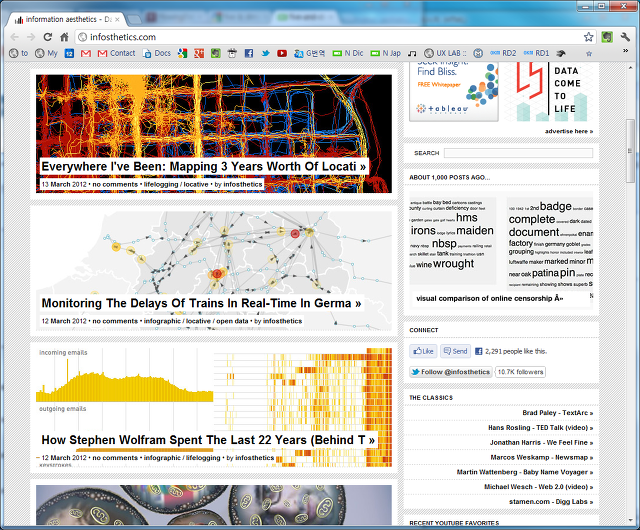Screen dimensions: 640x530
Task: Open the Google+ bookmark icon
Action: [199, 53]
